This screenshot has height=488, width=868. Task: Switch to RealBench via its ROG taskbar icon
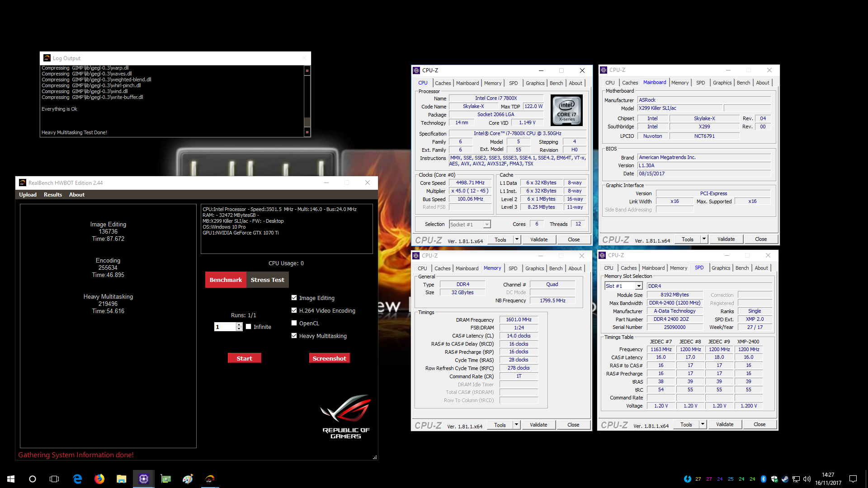[210, 479]
